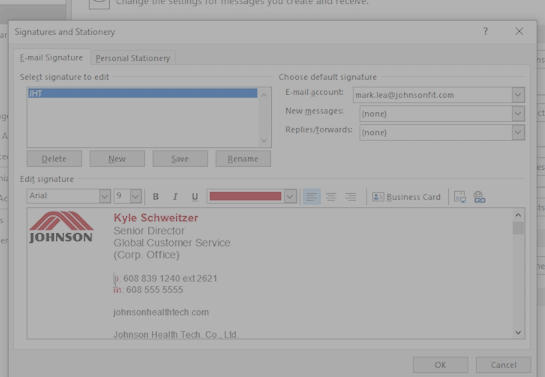Toggle Underline formatting in signature editor

tap(195, 197)
